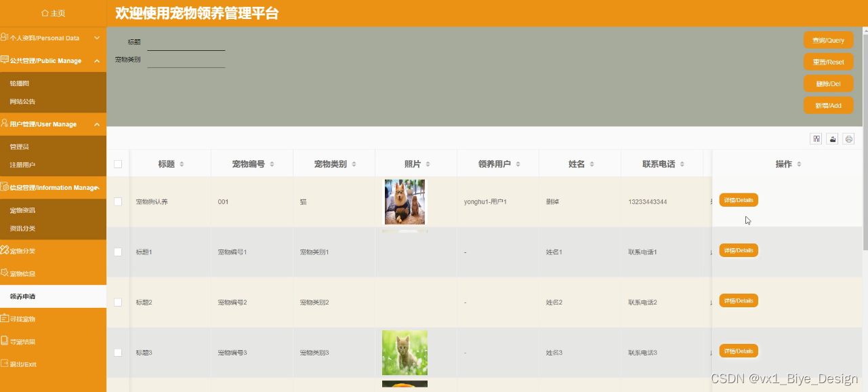The height and width of the screenshot is (392, 868).
Task: Go to 宠物信息 in sidebar
Action: pos(53,273)
